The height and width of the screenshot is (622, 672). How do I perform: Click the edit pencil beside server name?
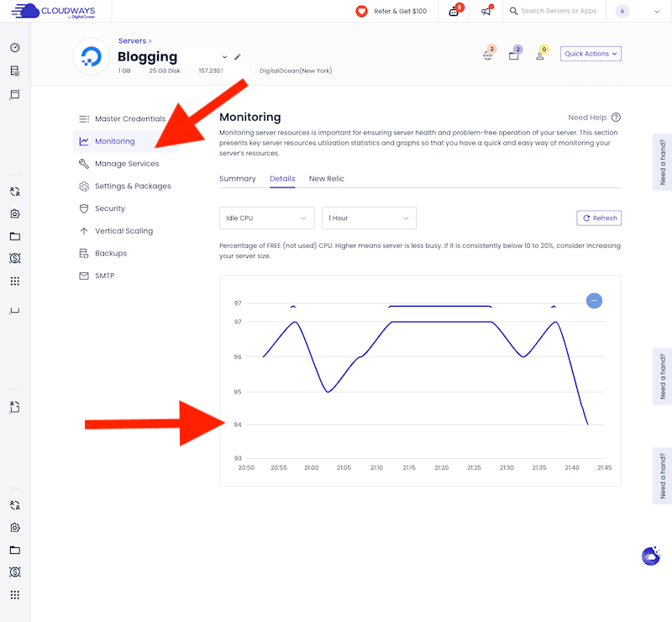click(x=236, y=59)
